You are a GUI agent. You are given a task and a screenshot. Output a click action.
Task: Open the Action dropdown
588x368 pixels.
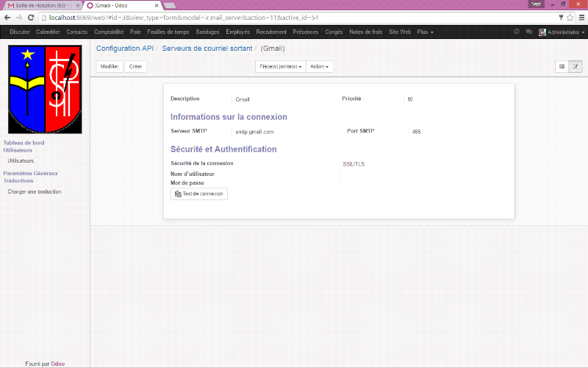tap(320, 66)
